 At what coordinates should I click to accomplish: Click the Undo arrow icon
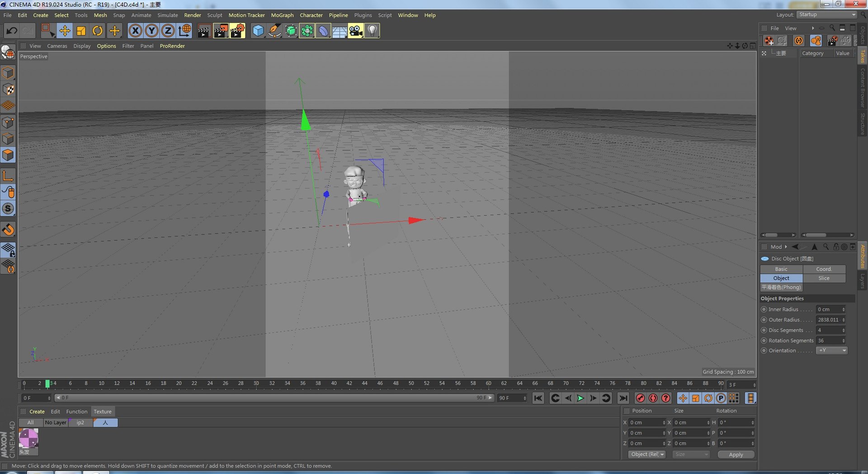click(12, 31)
